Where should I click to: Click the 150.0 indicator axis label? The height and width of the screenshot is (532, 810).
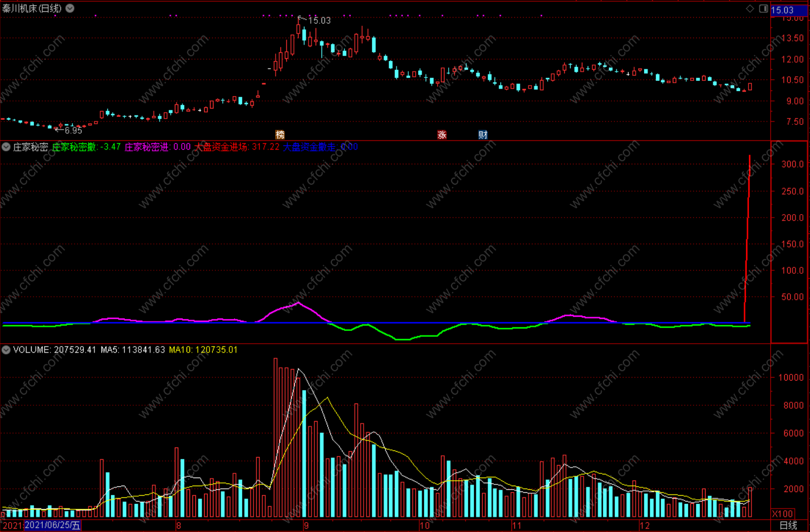[792, 244]
